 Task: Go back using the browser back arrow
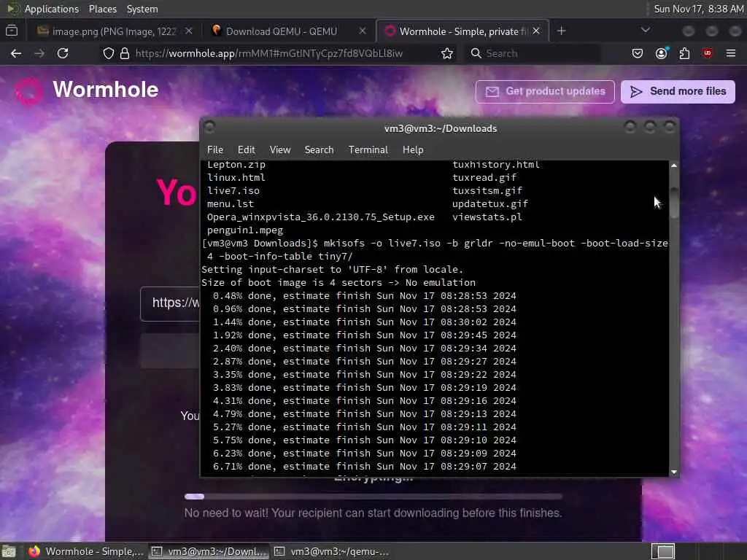[x=16, y=53]
